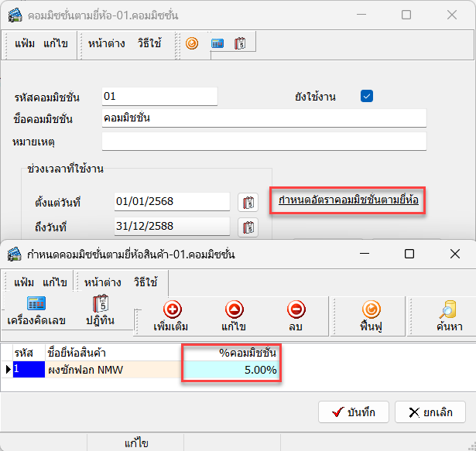
Task: Open แก้ไข menu in front dialog
Action: (55, 282)
